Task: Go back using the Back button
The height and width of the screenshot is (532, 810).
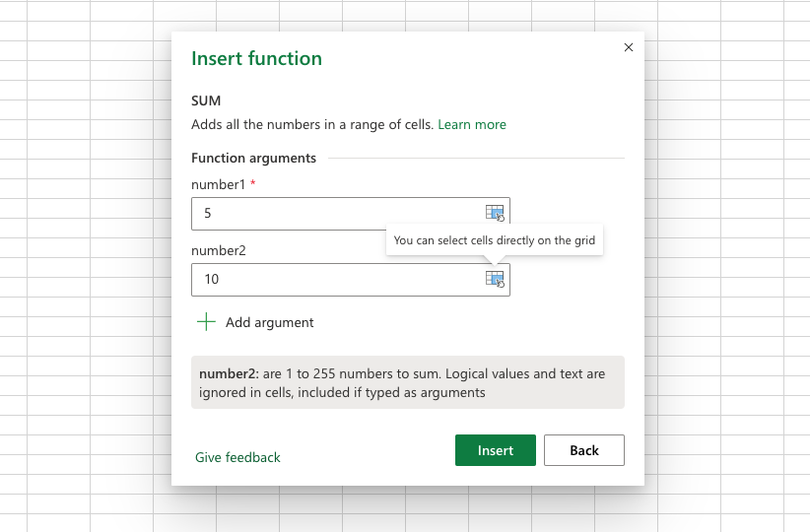Action: (x=583, y=450)
